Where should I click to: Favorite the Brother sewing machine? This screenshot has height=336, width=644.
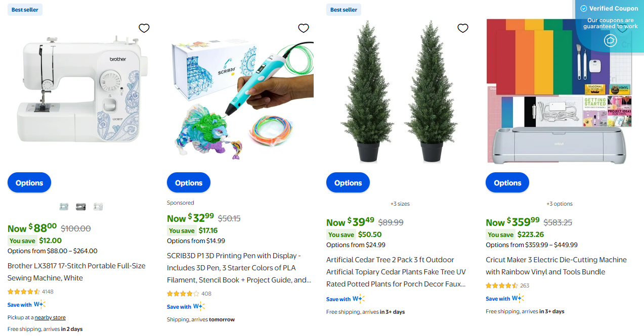click(144, 28)
